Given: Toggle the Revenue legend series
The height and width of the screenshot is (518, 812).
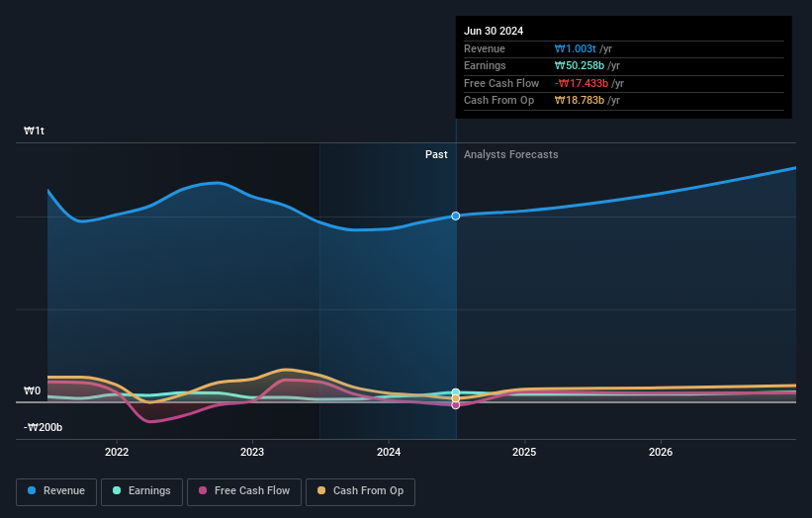Looking at the screenshot, I should tap(56, 491).
